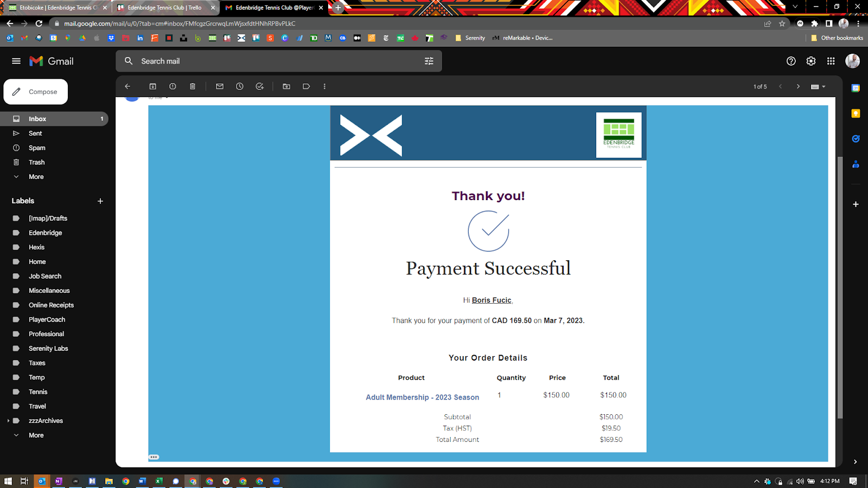Hide the side panel with the chevron
This screenshot has width=868, height=488.
[856, 462]
